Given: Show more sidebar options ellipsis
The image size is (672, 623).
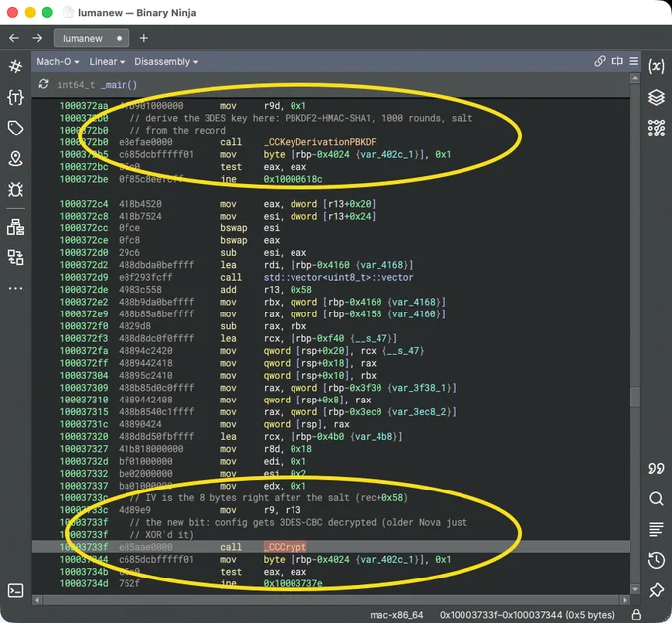Looking at the screenshot, I should (16, 288).
